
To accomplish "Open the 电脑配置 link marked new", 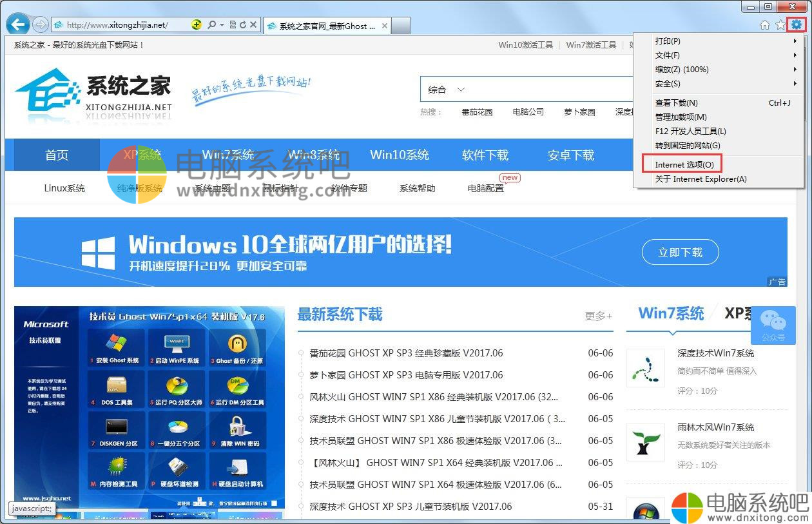I will (x=486, y=188).
